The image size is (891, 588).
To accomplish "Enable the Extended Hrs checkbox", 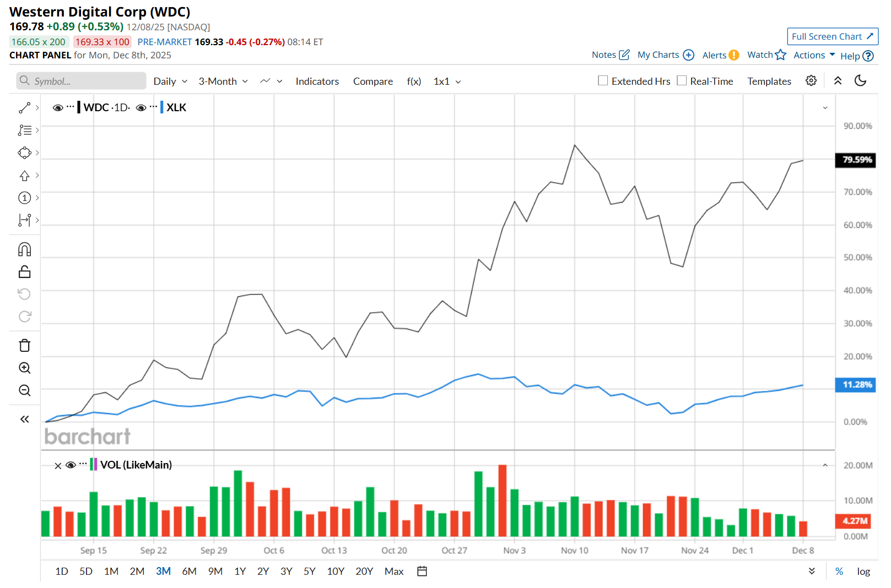I will coord(603,80).
